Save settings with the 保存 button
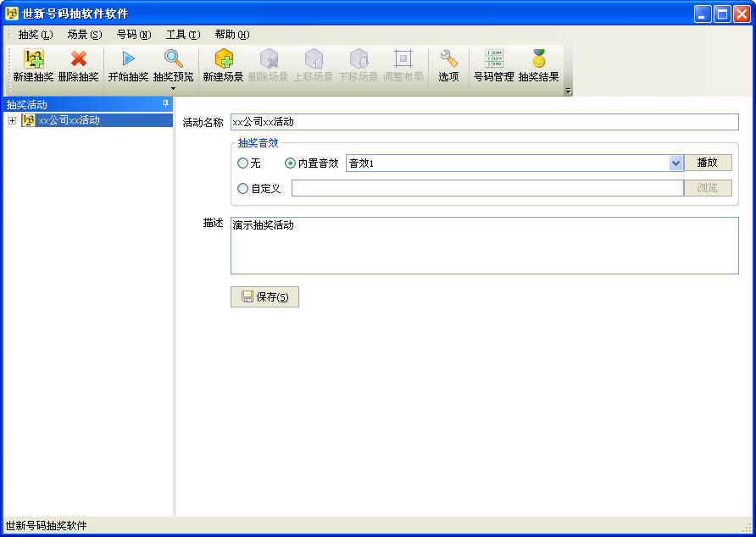The width and height of the screenshot is (756, 537). click(x=264, y=297)
